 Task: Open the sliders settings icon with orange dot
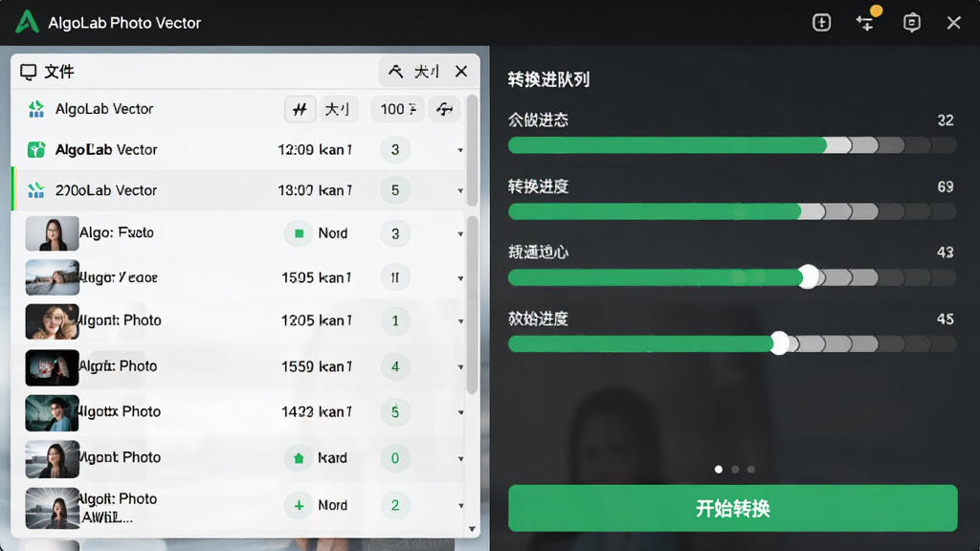coord(866,21)
